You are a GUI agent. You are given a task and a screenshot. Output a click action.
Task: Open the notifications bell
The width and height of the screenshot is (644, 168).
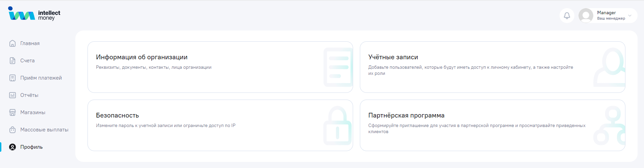(x=567, y=16)
